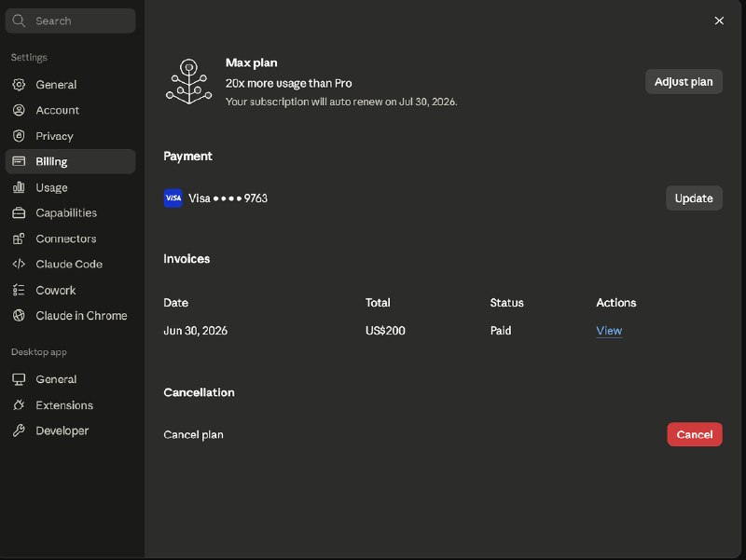Click the Invoices section heading
The height and width of the screenshot is (560, 746).
click(x=186, y=259)
